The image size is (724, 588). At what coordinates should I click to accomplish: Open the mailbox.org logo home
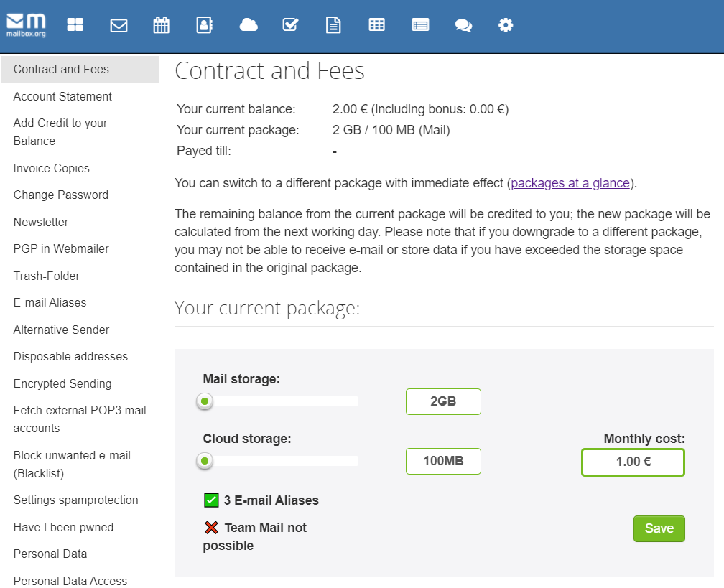27,25
